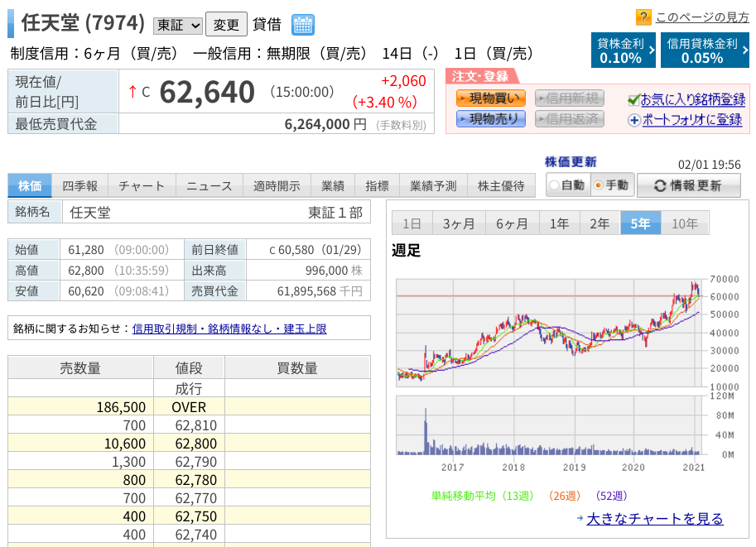The height and width of the screenshot is (547, 756).
Task: Click the お気に入り銘柄登録 link
Action: [692, 100]
